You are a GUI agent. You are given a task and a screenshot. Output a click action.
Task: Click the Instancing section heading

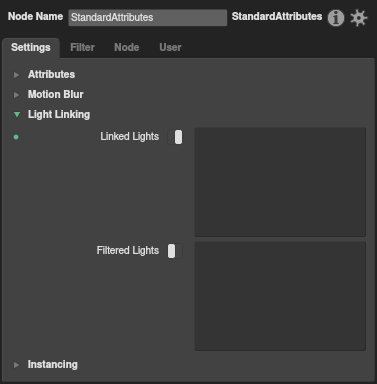(53, 364)
